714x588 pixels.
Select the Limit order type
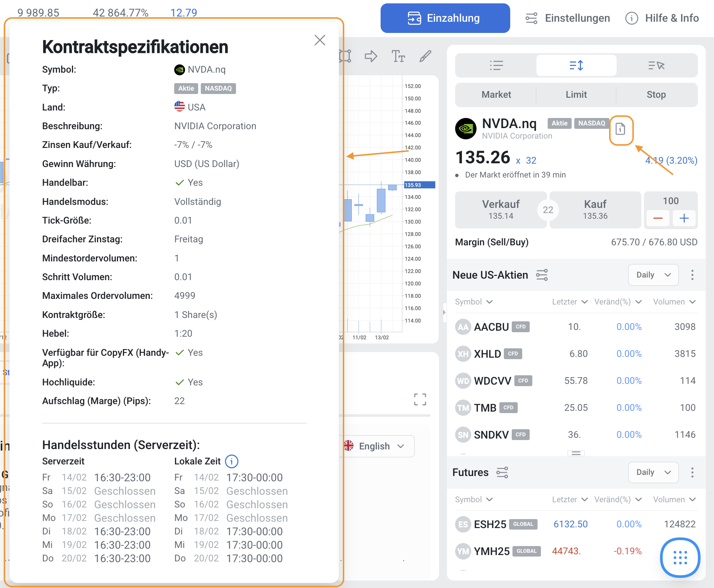576,94
